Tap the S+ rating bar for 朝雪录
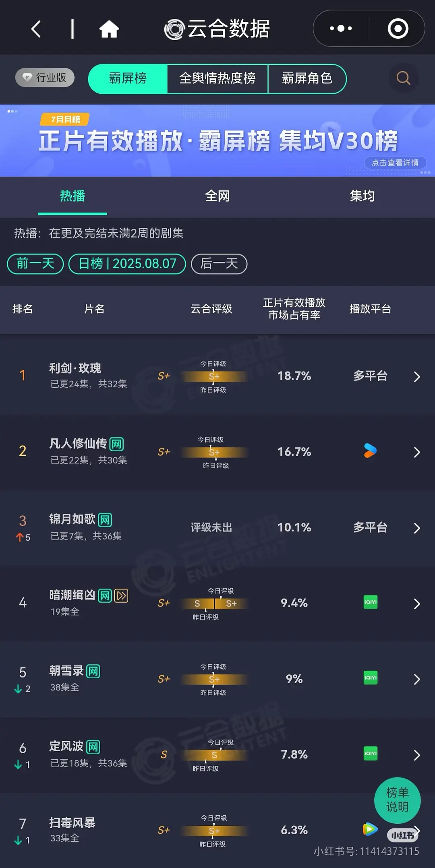The height and width of the screenshot is (868, 435). pyautogui.click(x=214, y=680)
